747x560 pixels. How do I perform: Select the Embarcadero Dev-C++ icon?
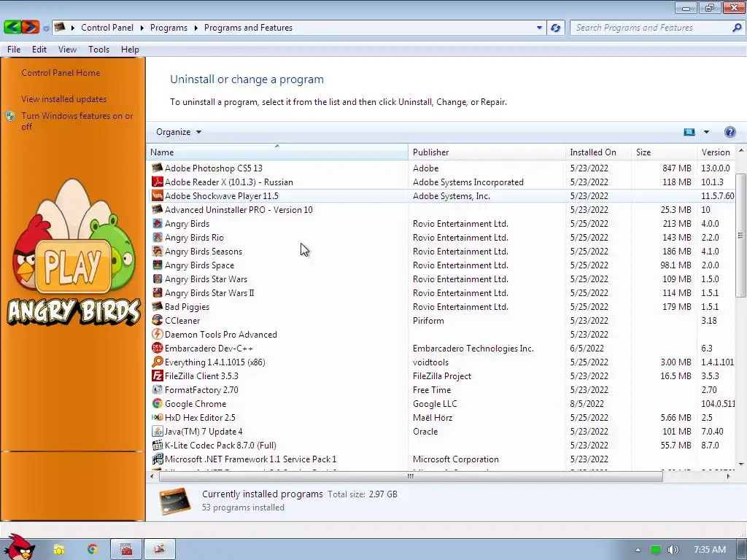[x=158, y=348]
